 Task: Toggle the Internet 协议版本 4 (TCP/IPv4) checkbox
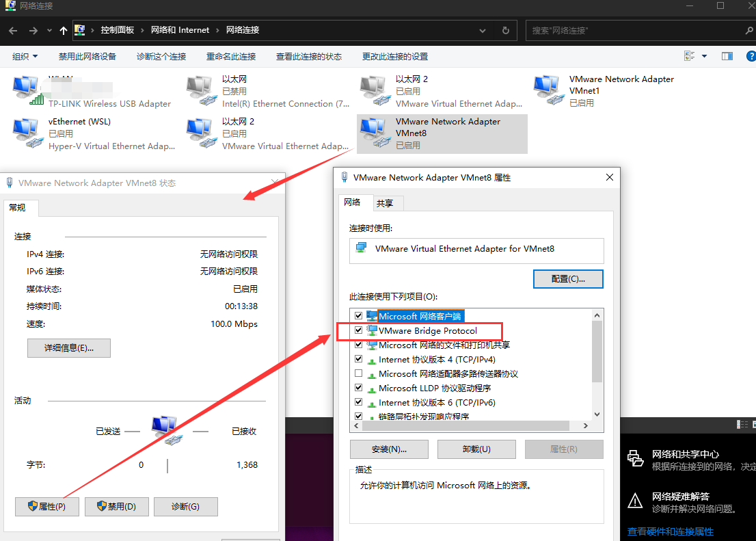pos(358,358)
